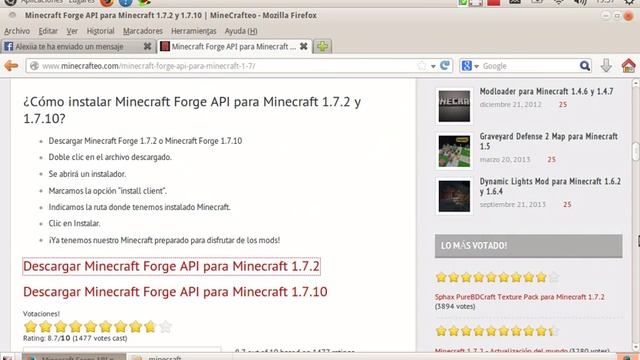The image size is (640, 360).
Task: Click the LO MÁS VOTADO! section header
Action: 529,246
